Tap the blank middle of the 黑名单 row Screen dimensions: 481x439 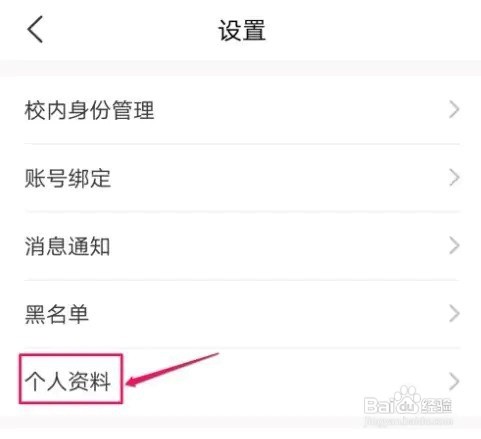[267, 314]
